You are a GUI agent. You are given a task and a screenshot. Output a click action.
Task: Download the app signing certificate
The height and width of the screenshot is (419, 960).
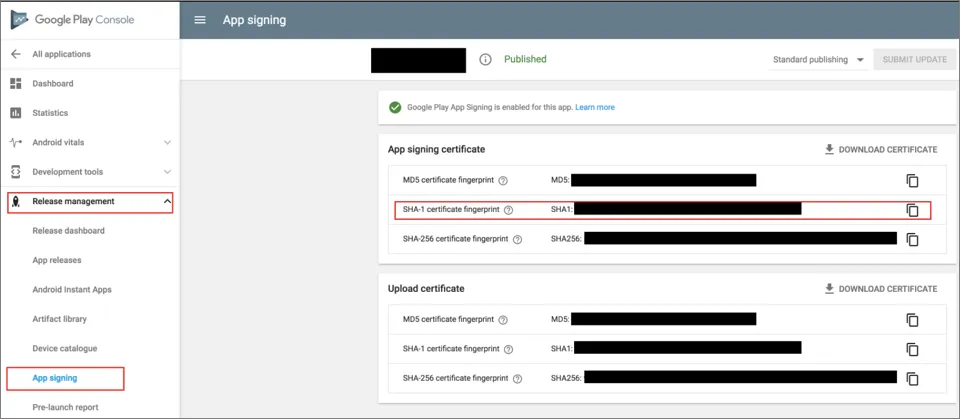(881, 149)
